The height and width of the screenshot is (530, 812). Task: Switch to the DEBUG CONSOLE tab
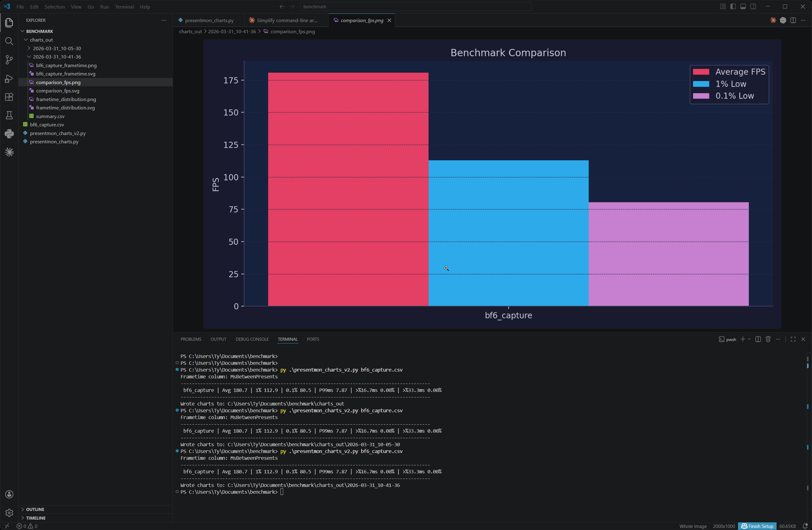(x=252, y=339)
